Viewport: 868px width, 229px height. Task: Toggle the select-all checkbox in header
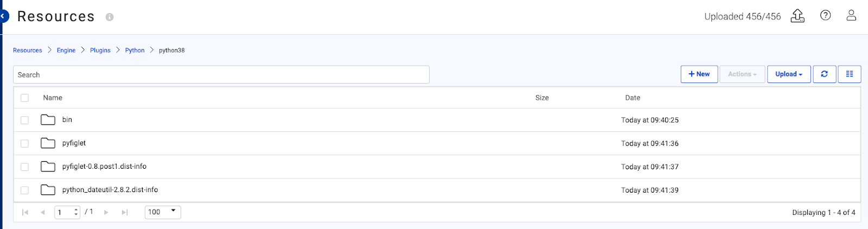pyautogui.click(x=25, y=98)
